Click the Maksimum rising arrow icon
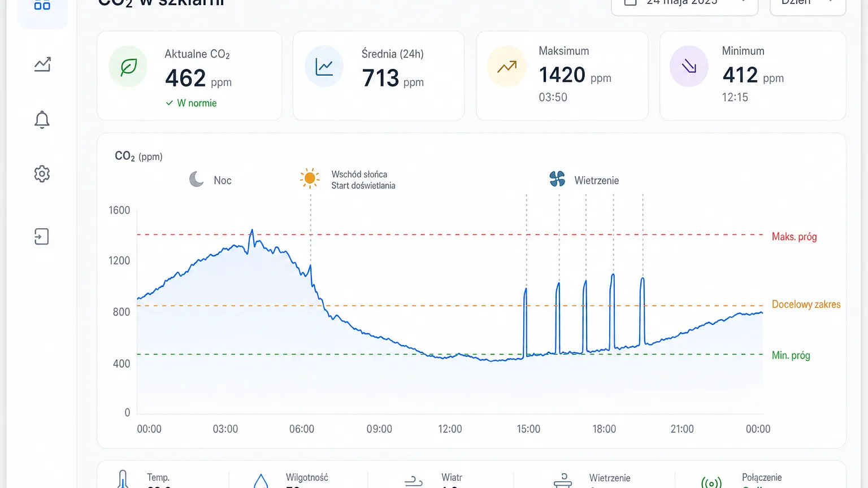 click(x=507, y=67)
